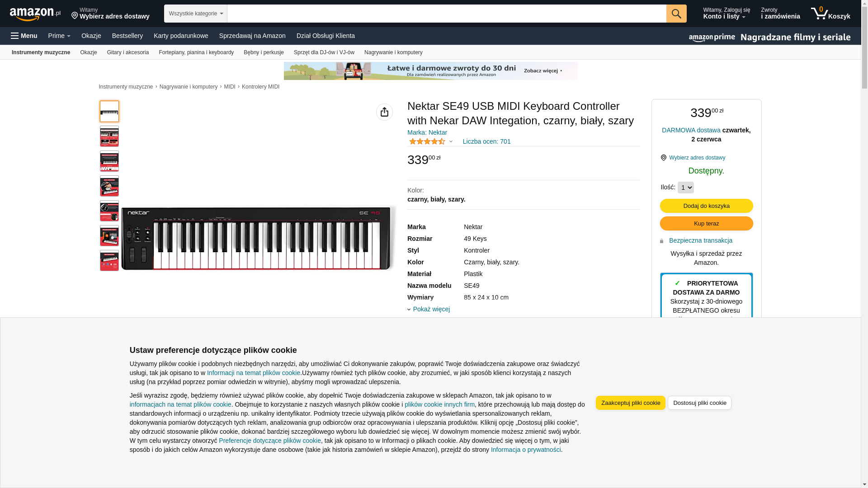The image size is (868, 488).
Task: Select the second product thumbnail image
Action: coord(109,136)
